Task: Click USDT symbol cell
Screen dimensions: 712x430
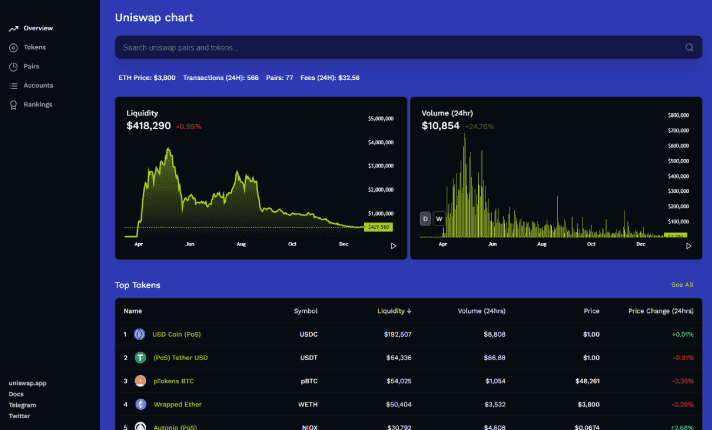Action: [x=309, y=357]
